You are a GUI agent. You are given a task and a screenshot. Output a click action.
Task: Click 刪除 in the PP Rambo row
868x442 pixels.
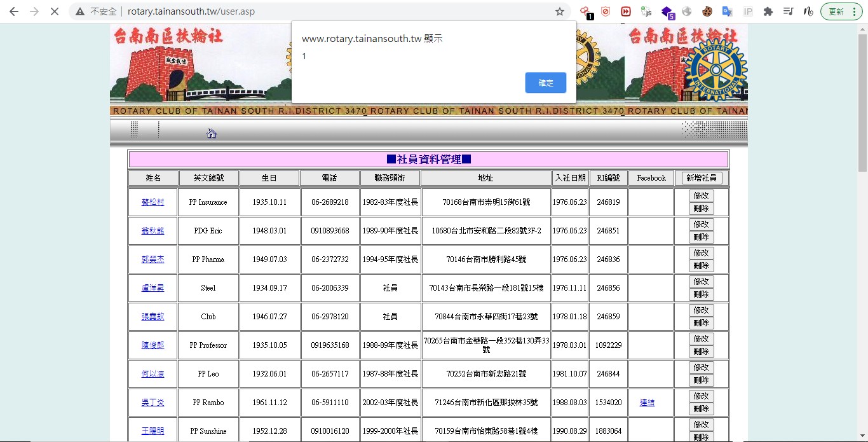point(702,409)
